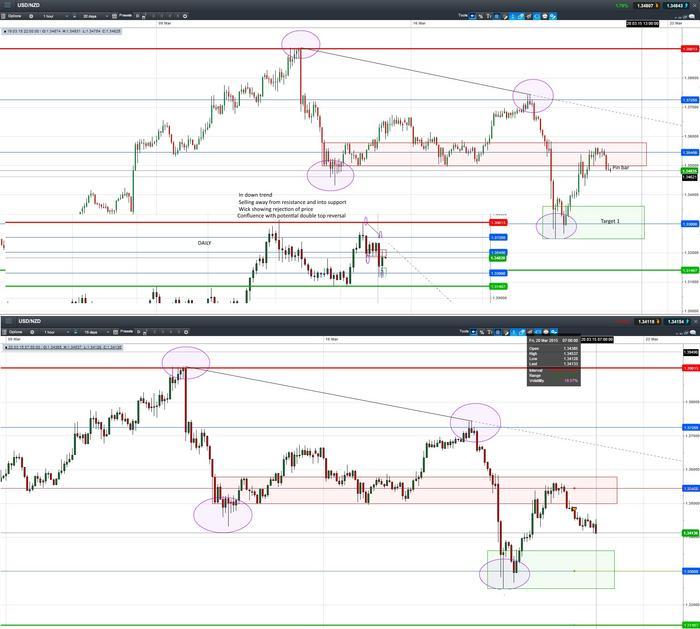This screenshot has width=700, height=629.
Task: Click the refresh icon in the bottom chart toolbar
Action: point(186,332)
